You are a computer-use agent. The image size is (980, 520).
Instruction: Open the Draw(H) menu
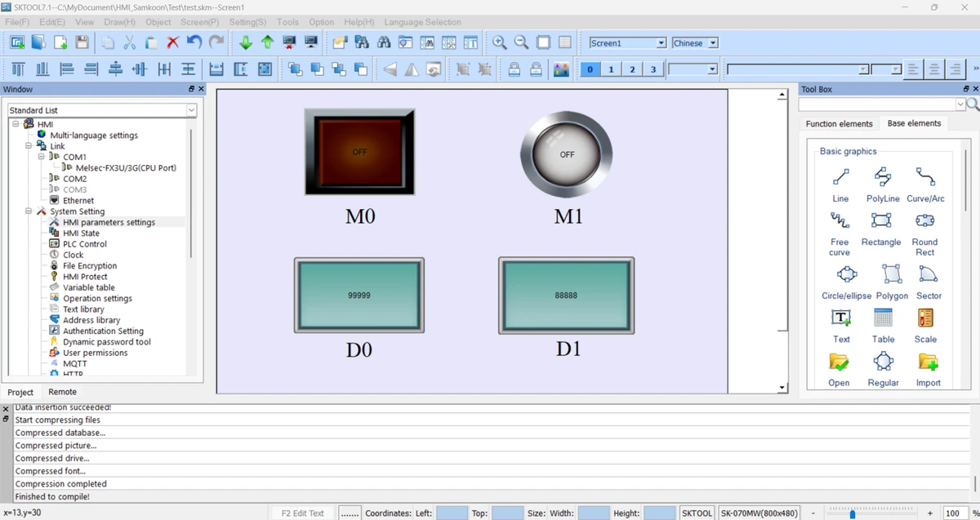pos(119,22)
